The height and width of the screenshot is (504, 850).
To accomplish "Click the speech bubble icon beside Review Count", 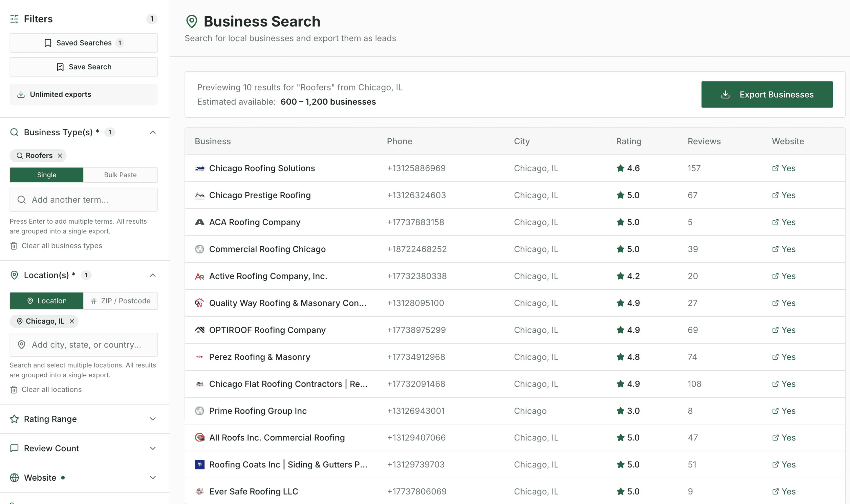I will (14, 448).
